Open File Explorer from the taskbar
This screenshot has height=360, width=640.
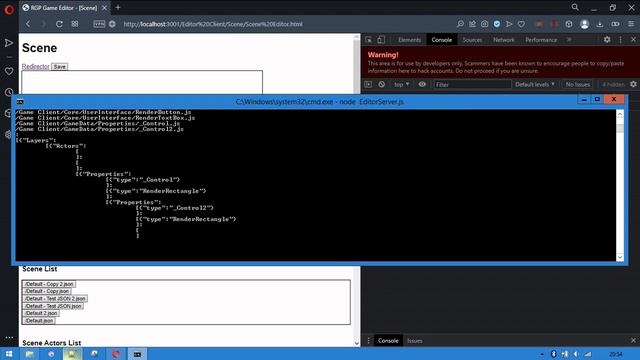(x=30, y=354)
